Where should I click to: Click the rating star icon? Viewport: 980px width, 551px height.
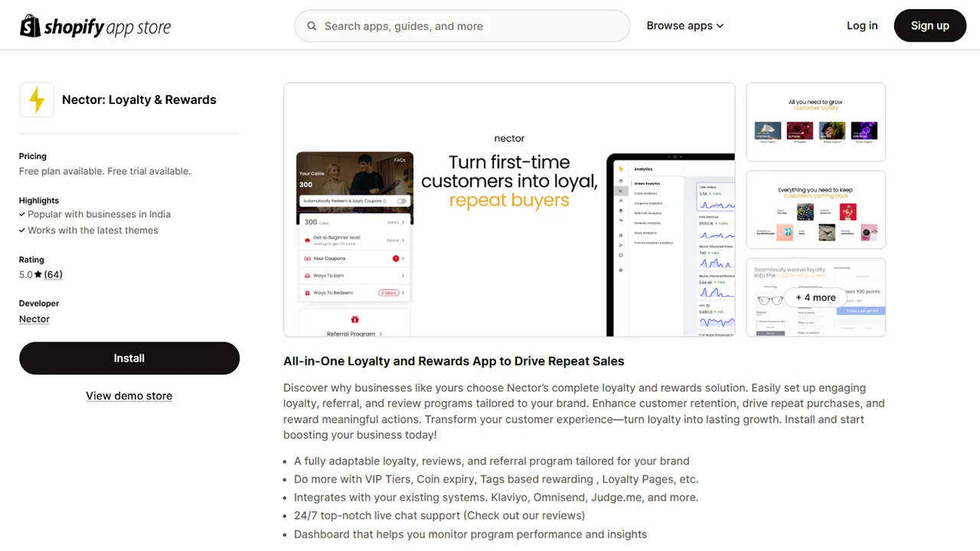click(38, 275)
